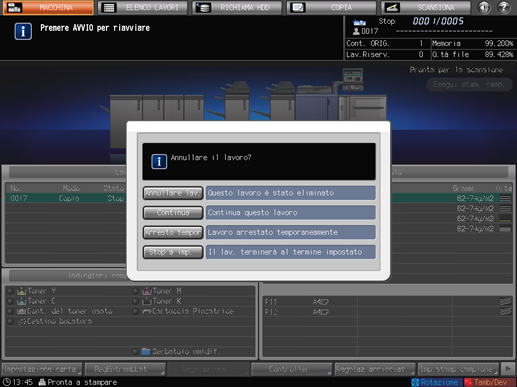This screenshot has height=387, width=517.
Task: Open help with the question mark icon
Action: pos(504,7)
